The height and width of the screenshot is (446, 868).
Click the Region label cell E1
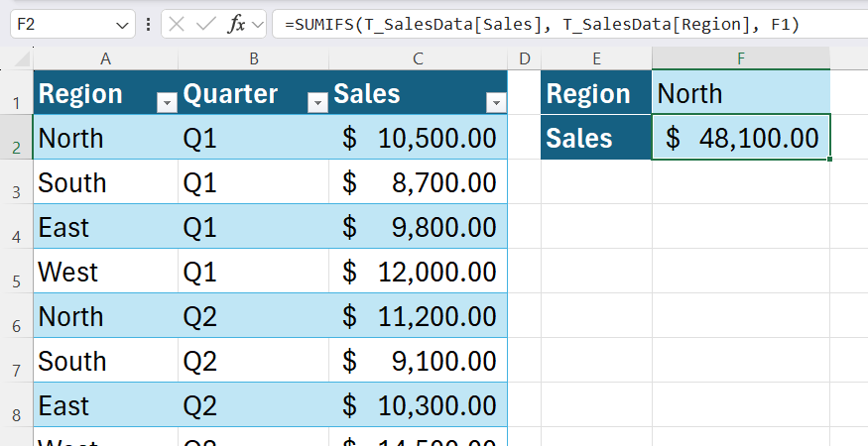coord(597,92)
